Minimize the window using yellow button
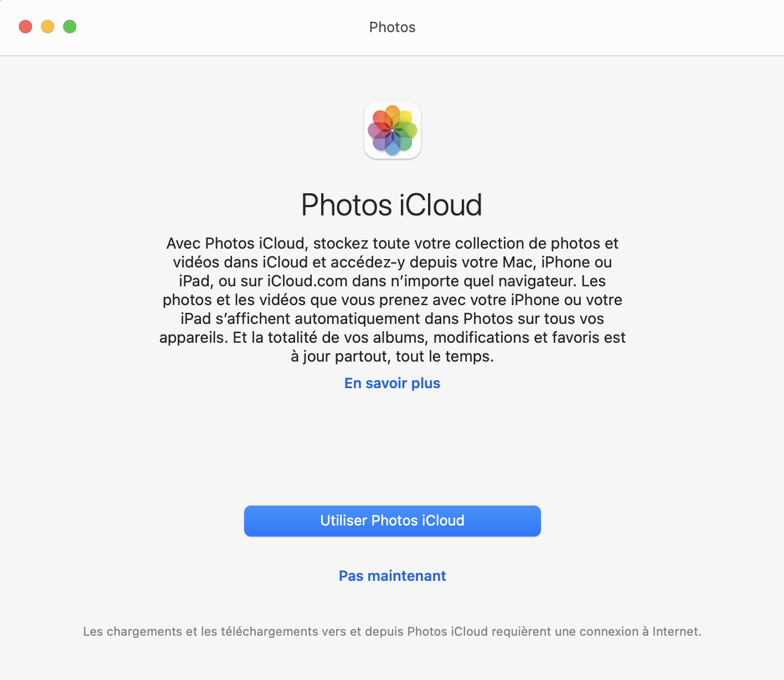784x680 pixels. point(48,27)
